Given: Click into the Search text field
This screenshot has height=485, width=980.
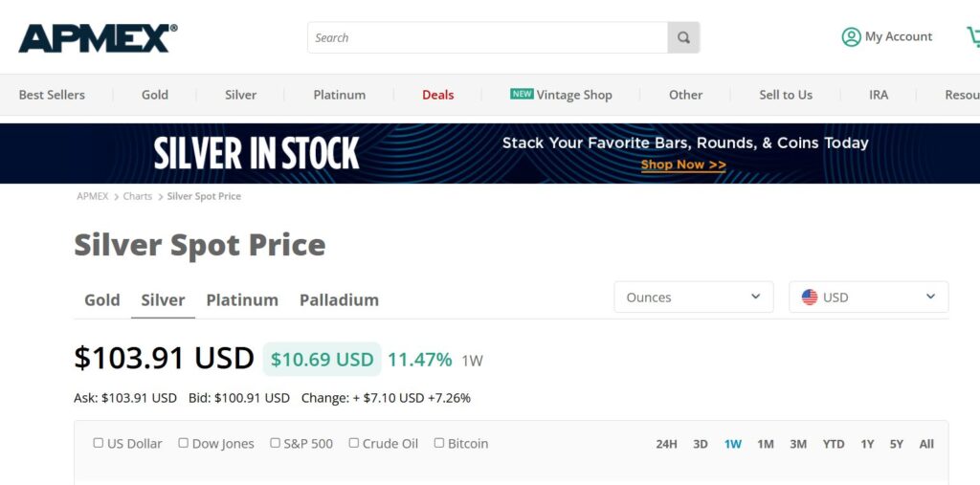Looking at the screenshot, I should point(488,38).
